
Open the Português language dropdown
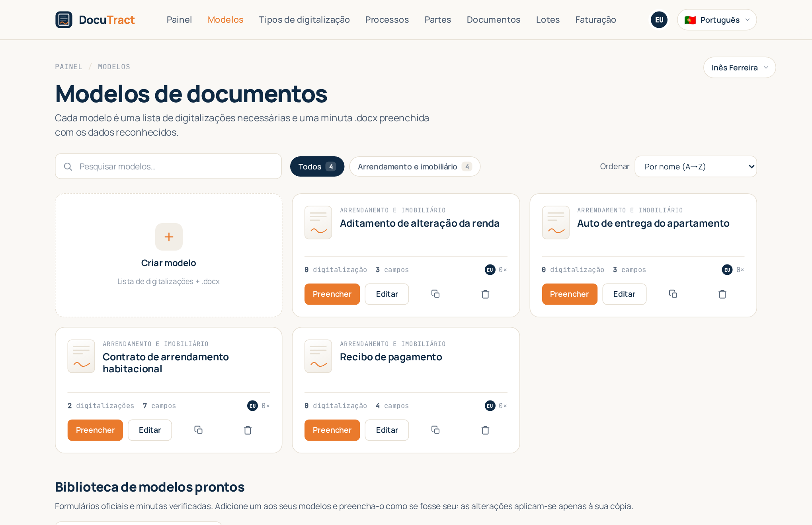click(x=717, y=19)
